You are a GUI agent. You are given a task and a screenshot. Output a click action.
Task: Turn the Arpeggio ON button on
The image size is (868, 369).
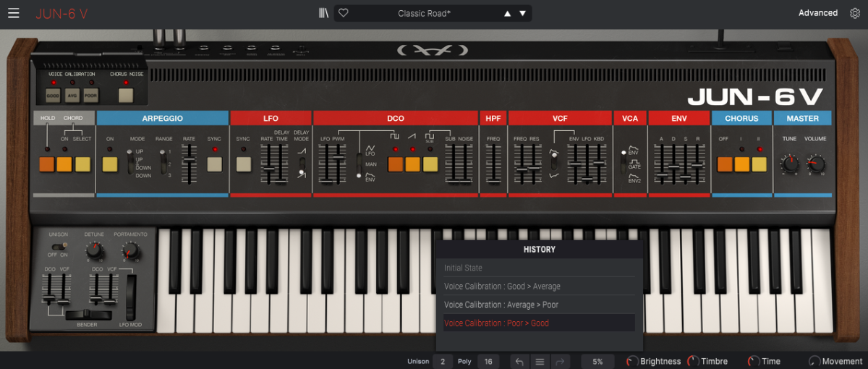point(110,164)
